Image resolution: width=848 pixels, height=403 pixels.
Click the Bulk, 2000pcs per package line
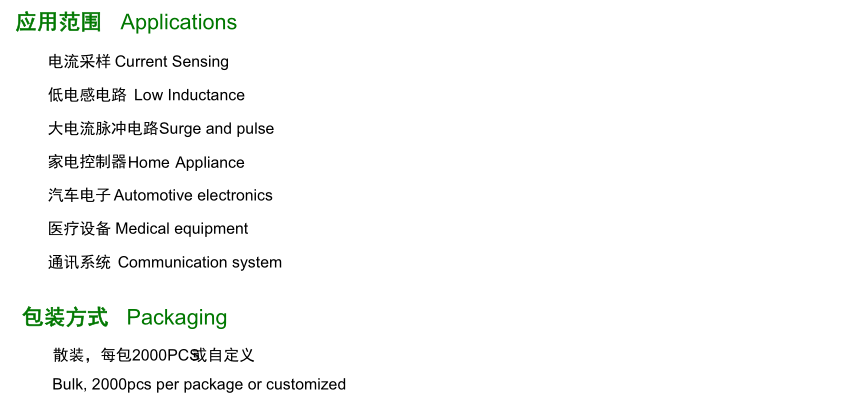199,385
